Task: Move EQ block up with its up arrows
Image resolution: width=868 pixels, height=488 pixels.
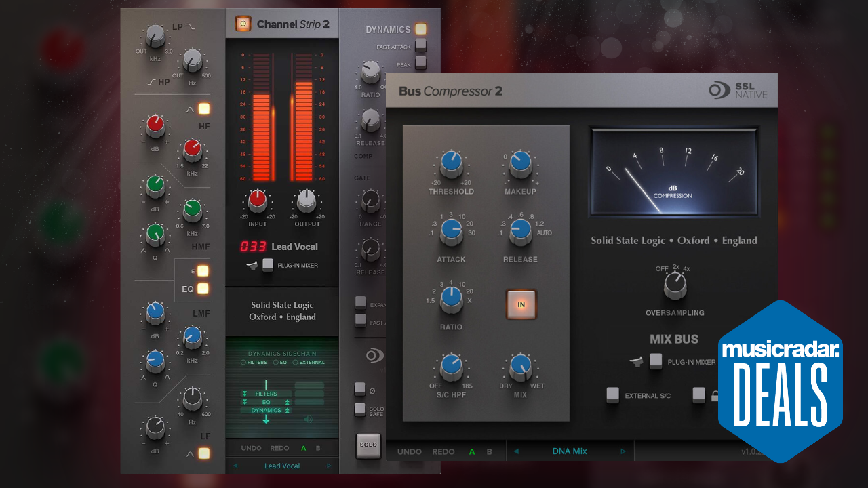Action: tap(287, 402)
